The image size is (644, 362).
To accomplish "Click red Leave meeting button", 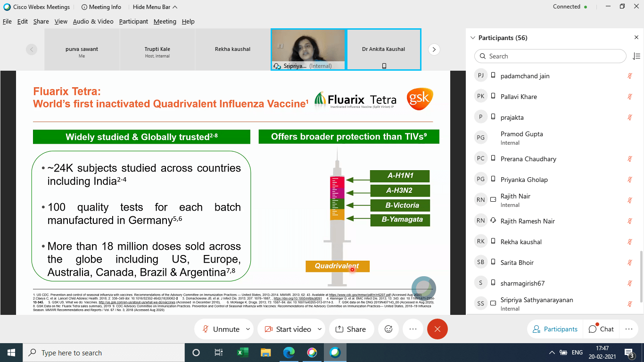I will click(x=437, y=329).
